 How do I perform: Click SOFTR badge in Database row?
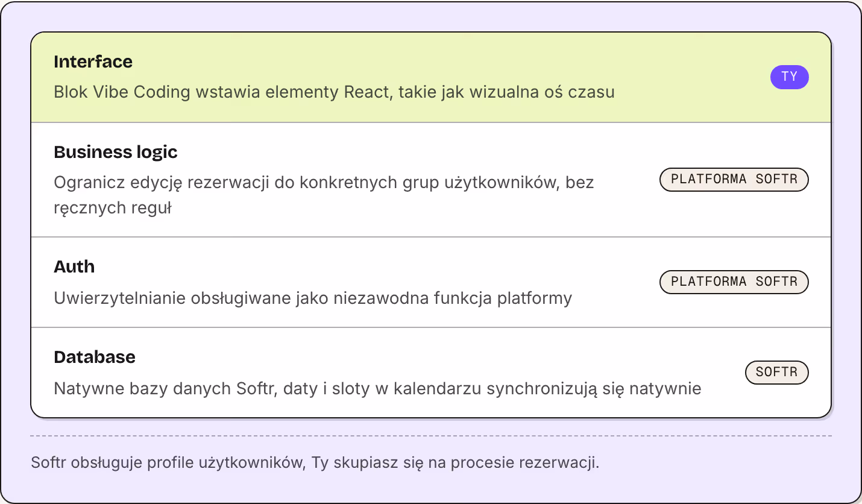(x=777, y=373)
